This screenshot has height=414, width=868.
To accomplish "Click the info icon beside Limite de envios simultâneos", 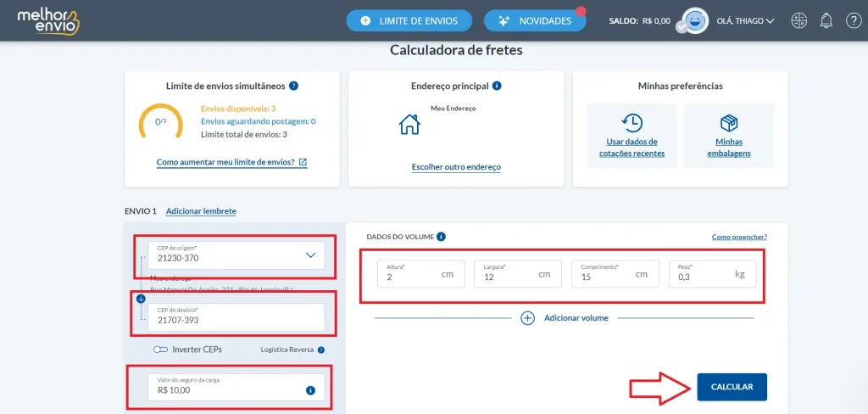I will click(x=294, y=86).
